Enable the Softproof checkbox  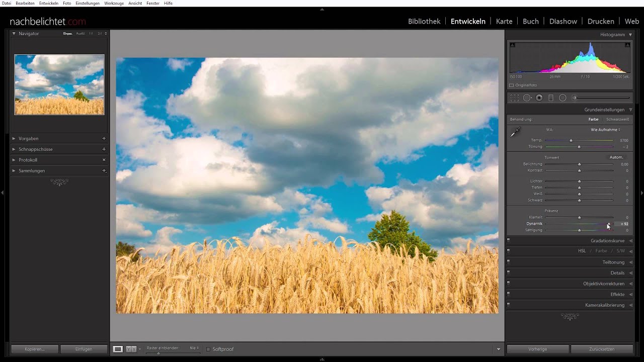208,349
